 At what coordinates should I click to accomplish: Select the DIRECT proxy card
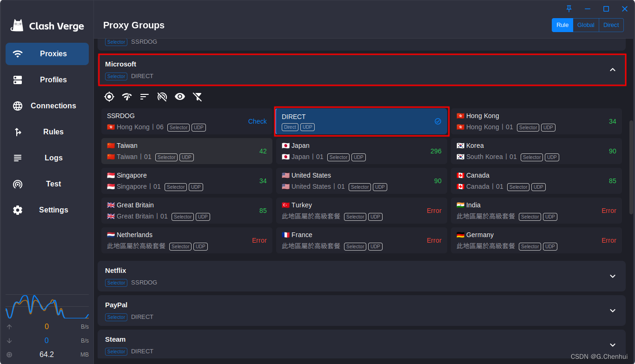point(362,121)
